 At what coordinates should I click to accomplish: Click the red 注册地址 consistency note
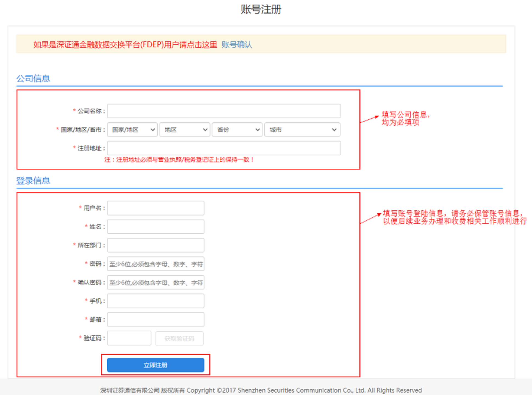[x=179, y=160]
